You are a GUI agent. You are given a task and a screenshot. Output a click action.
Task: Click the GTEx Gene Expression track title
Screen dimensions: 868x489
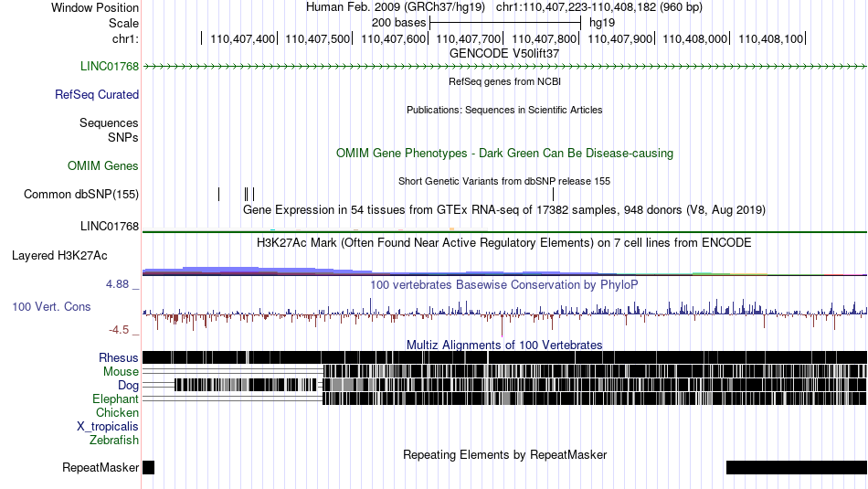click(504, 210)
